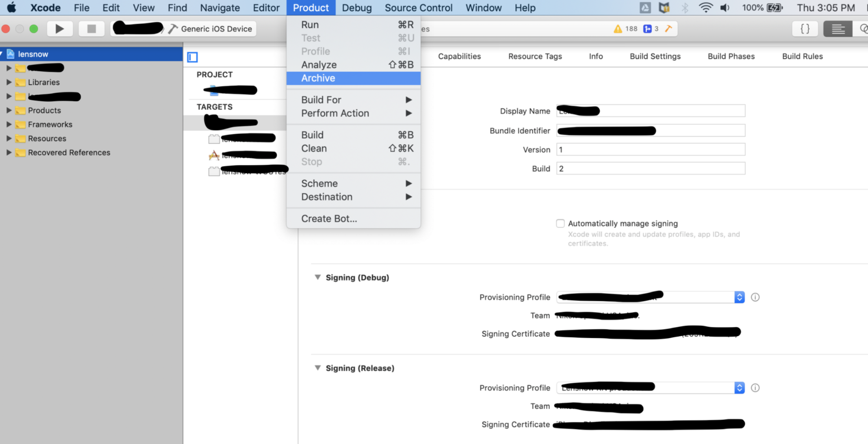Choose Archive from the Product menu
The image size is (868, 444).
318,78
